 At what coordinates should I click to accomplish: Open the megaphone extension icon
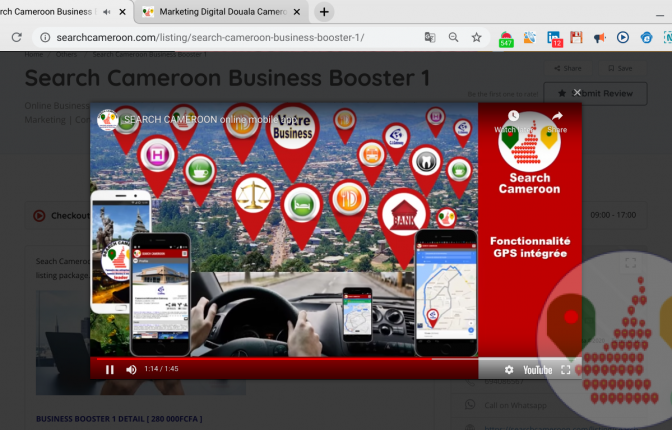point(600,38)
